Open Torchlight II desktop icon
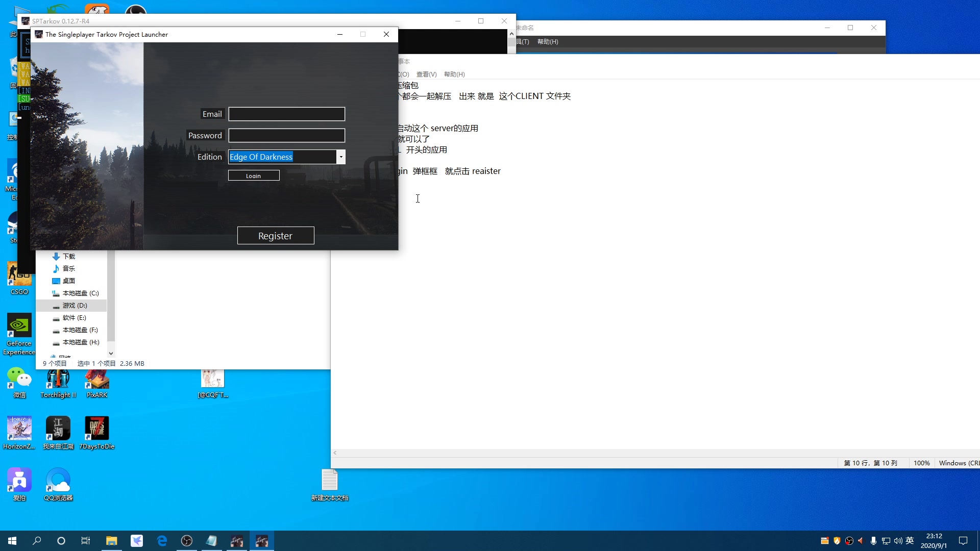This screenshot has width=980, height=551. tap(58, 383)
